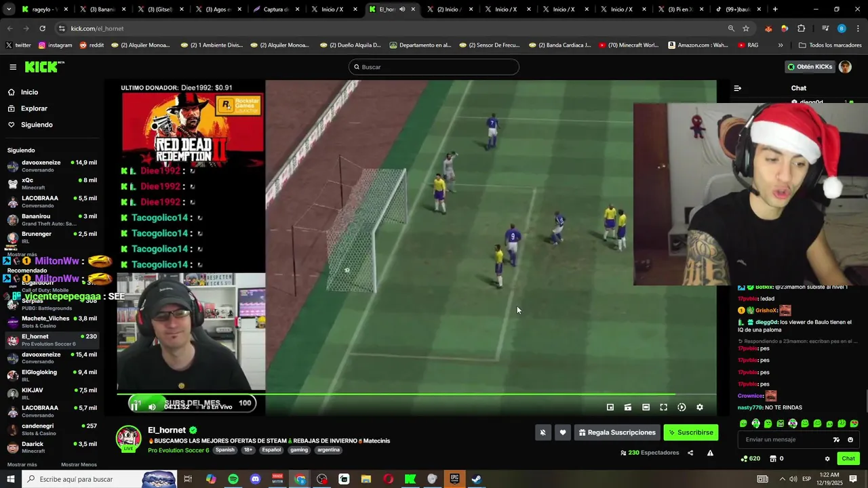
Task: Switch to the (99+)baul browser tab
Action: pos(739,9)
